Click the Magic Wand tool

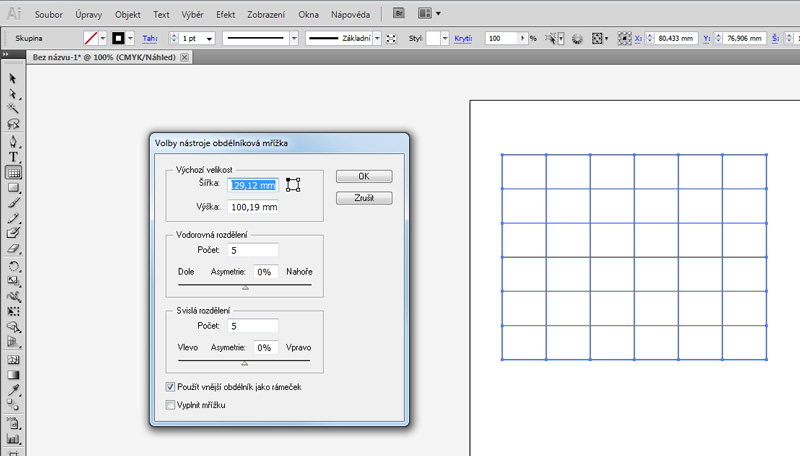click(14, 108)
